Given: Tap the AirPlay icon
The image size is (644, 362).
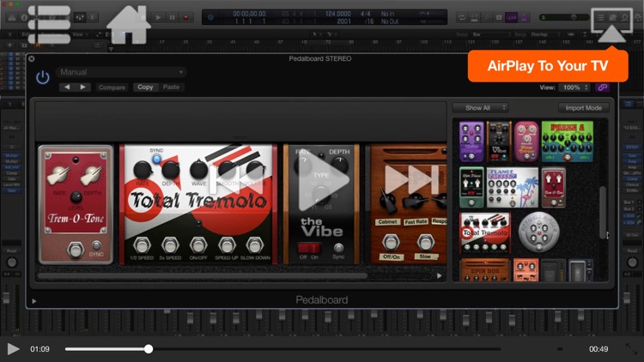Looking at the screenshot, I should coord(611,26).
